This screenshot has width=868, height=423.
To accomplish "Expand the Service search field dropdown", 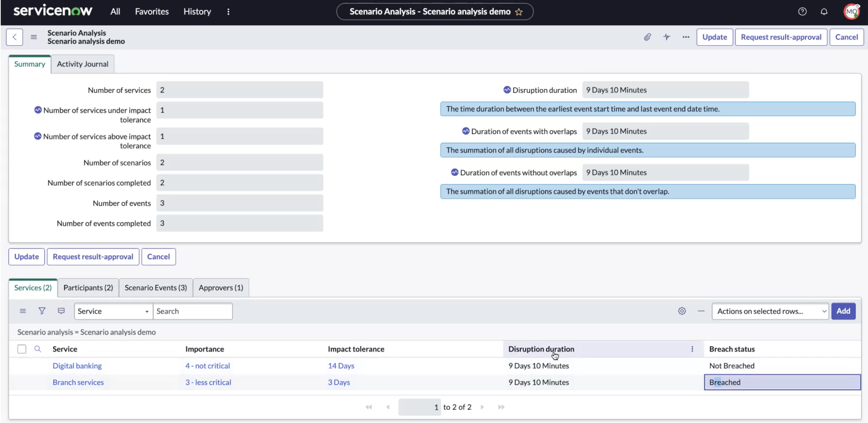I will (113, 311).
